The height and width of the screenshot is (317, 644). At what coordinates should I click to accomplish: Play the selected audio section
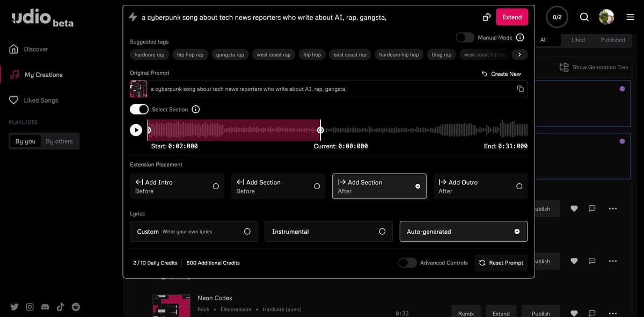136,129
